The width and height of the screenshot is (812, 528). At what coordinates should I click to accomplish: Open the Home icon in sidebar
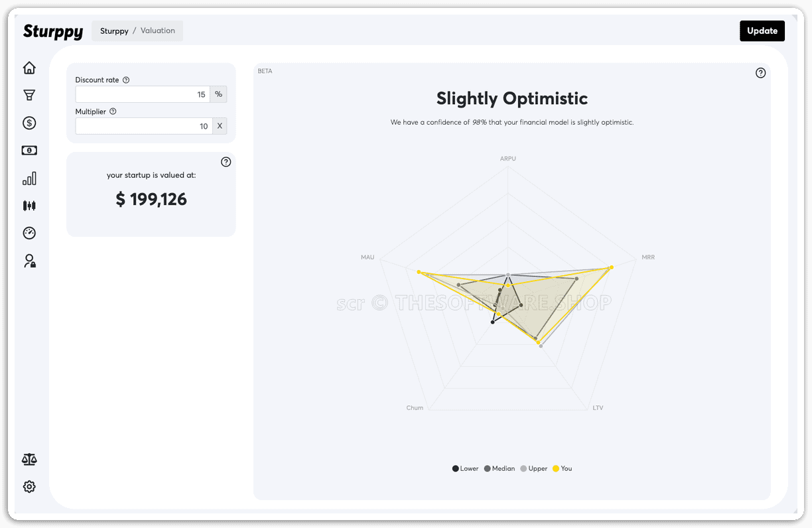coord(29,68)
